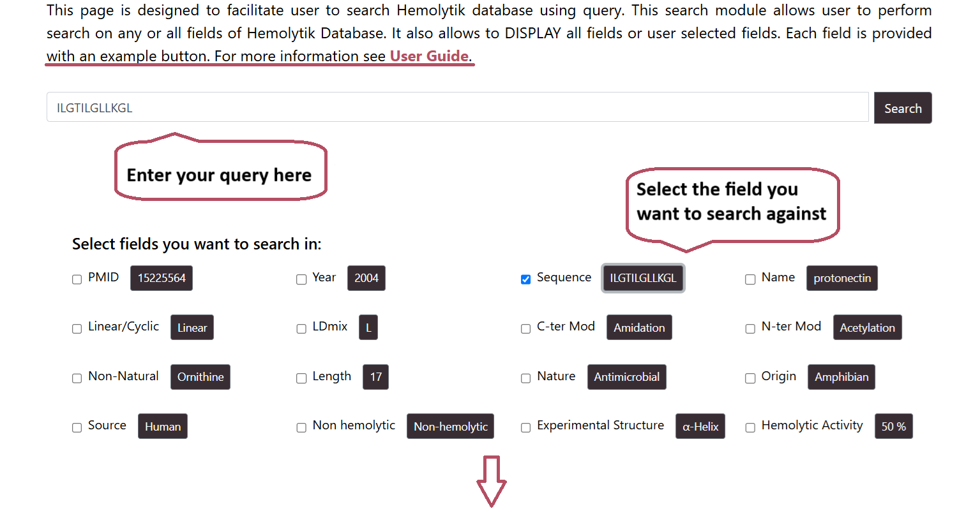Select the α-Helix structure example

(x=700, y=426)
